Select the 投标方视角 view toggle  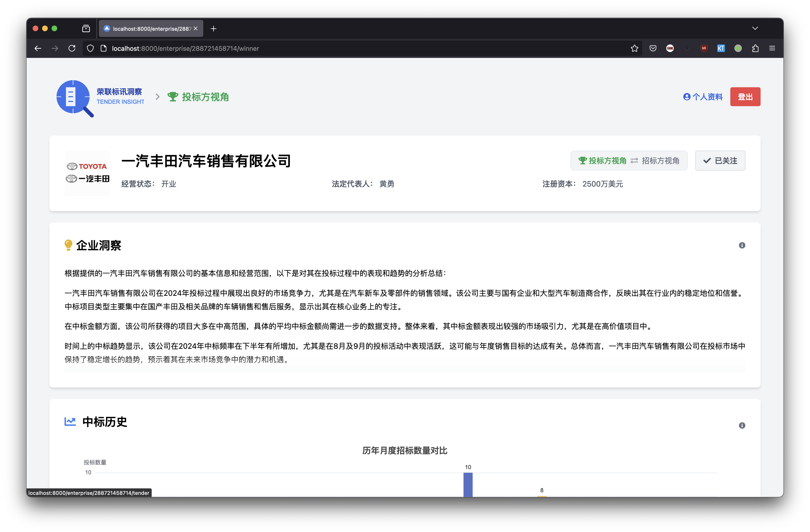pyautogui.click(x=602, y=161)
